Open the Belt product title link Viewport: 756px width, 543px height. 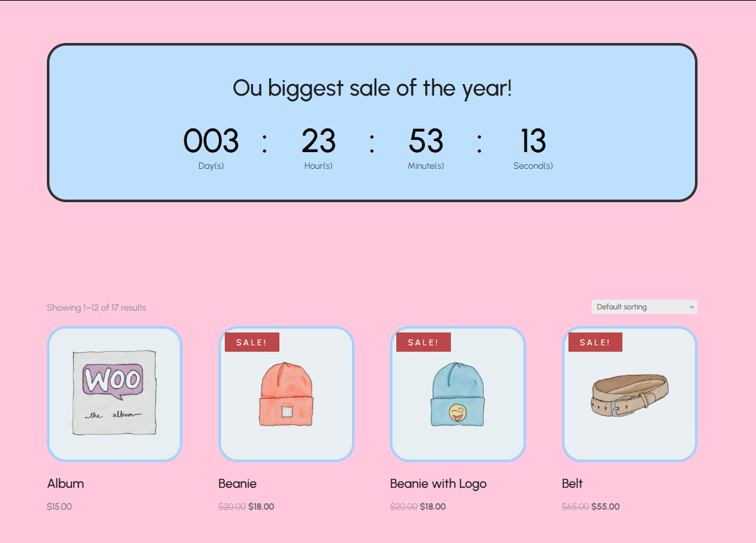[x=572, y=483]
